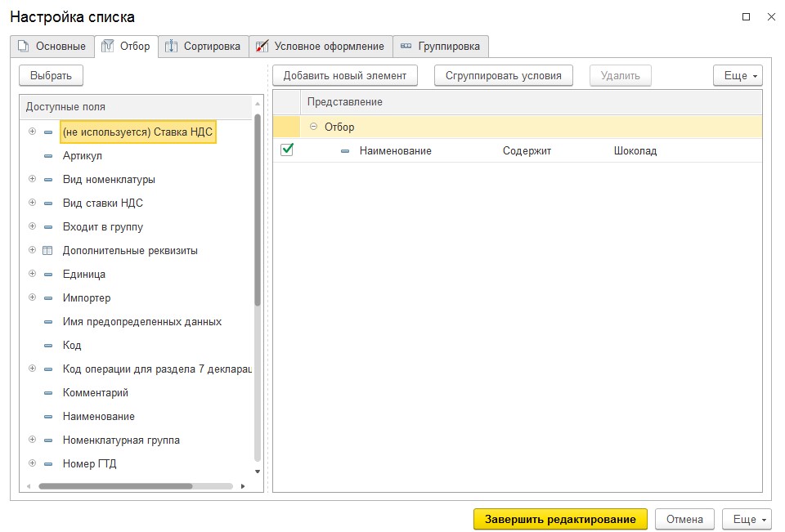Screen dimensions: 785x532
Task: Collapse the Отбор group in filter list
Action: coord(313,127)
